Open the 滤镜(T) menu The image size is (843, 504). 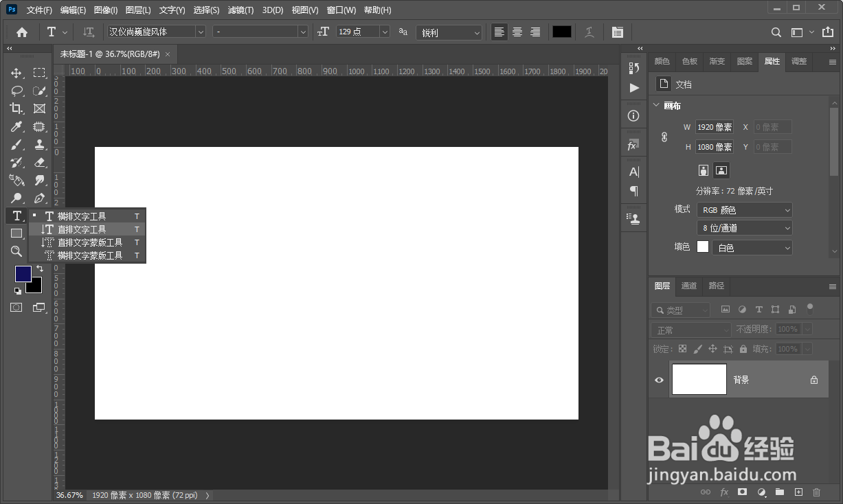(x=240, y=10)
